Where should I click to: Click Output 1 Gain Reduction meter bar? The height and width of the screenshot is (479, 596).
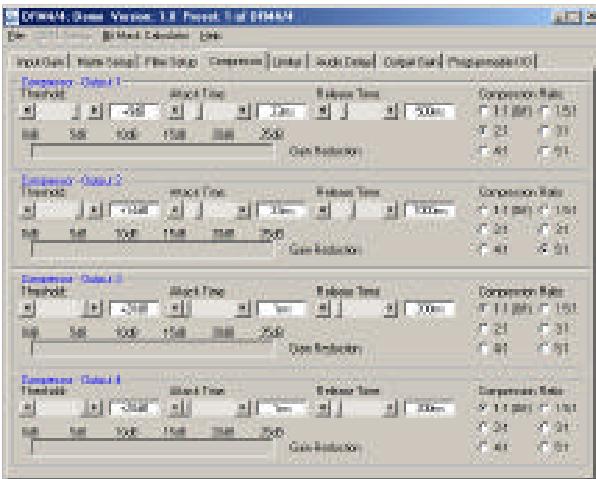pos(152,152)
